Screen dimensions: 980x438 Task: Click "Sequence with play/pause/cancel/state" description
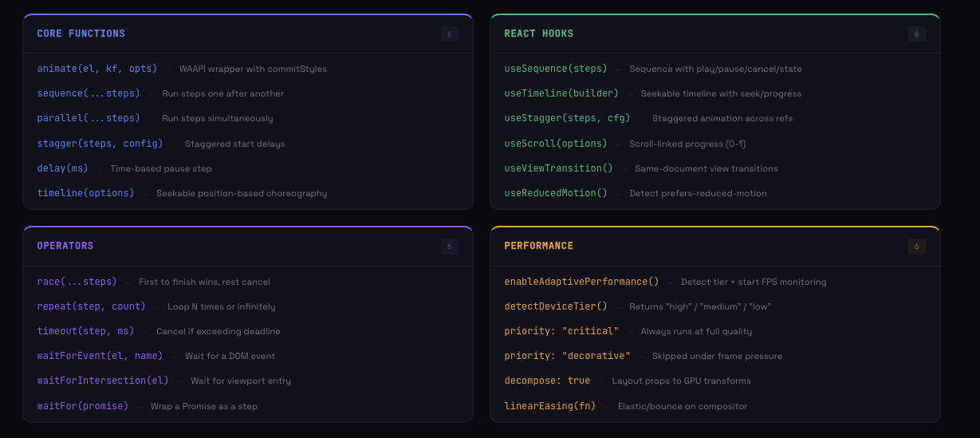coord(715,69)
